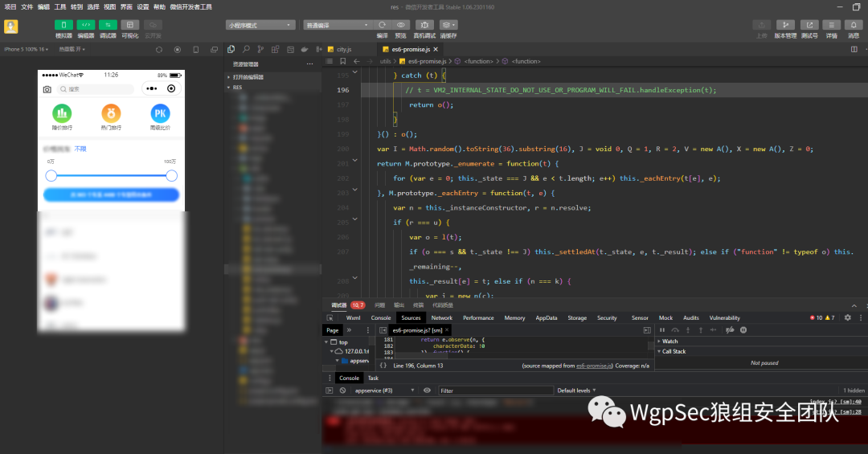Open the 文件 menu
This screenshot has height=454, width=868.
click(x=27, y=7)
